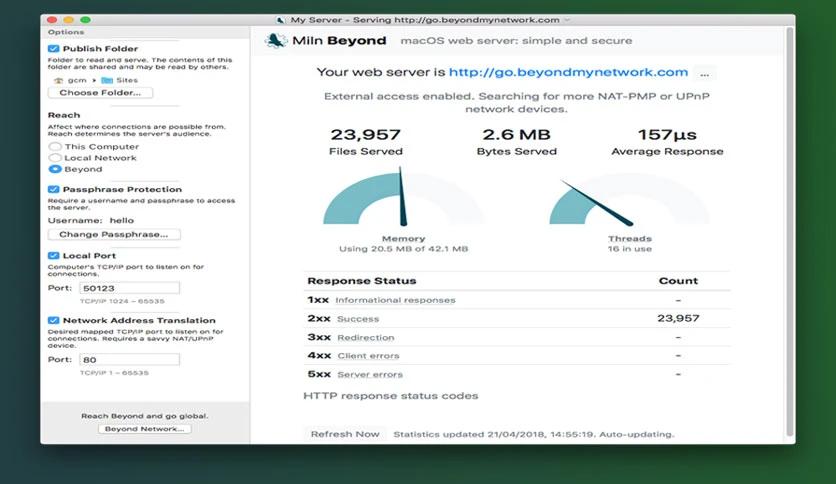Click the Sites folder icon

pyautogui.click(x=107, y=80)
